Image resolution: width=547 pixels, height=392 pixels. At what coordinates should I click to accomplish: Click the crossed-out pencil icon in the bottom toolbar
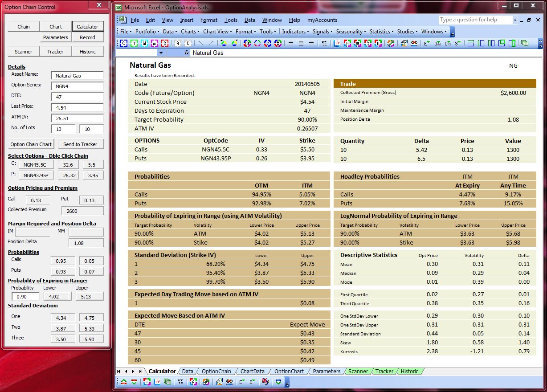(265, 382)
